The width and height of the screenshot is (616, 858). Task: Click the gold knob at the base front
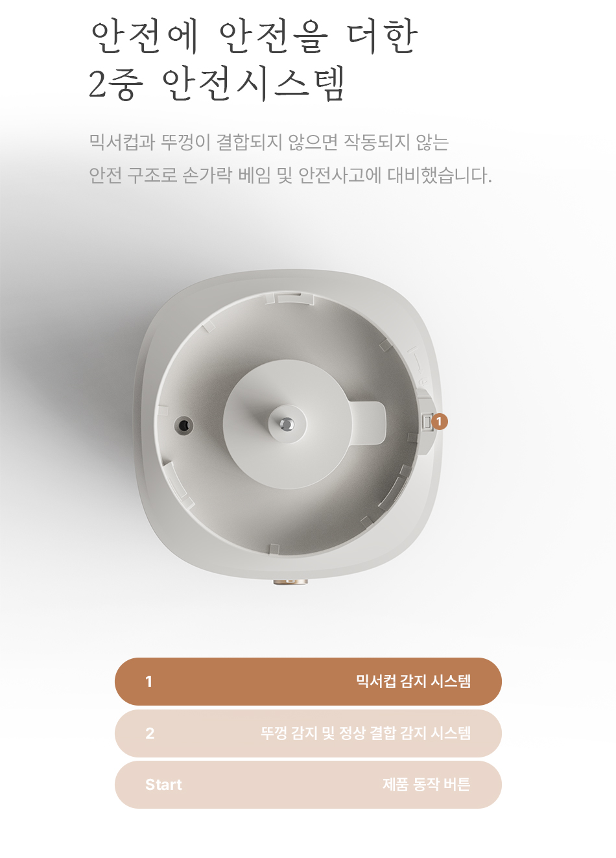290,582
